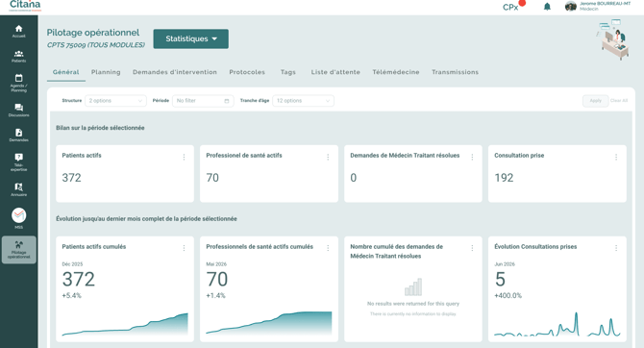Screen dimensions: 644x348
Task: Click the +5.4% change value
Action: pyautogui.click(x=71, y=295)
